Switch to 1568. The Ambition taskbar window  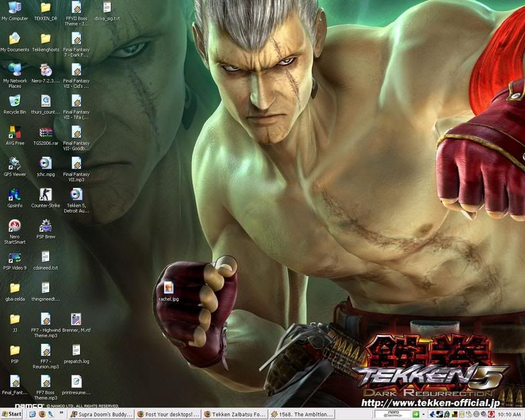(302, 414)
